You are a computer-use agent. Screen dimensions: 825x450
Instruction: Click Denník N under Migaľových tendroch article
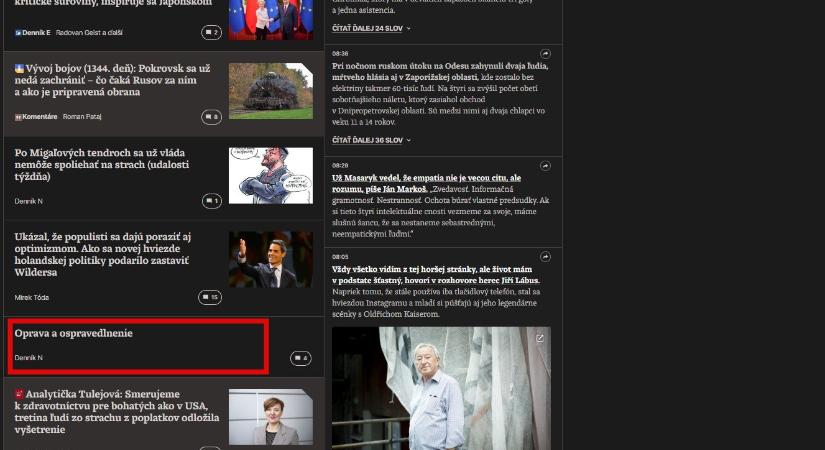[28, 201]
